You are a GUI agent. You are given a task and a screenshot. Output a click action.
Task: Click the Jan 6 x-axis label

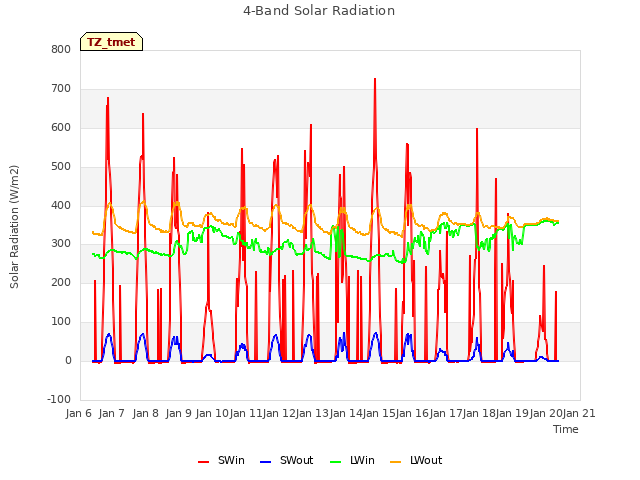click(78, 413)
